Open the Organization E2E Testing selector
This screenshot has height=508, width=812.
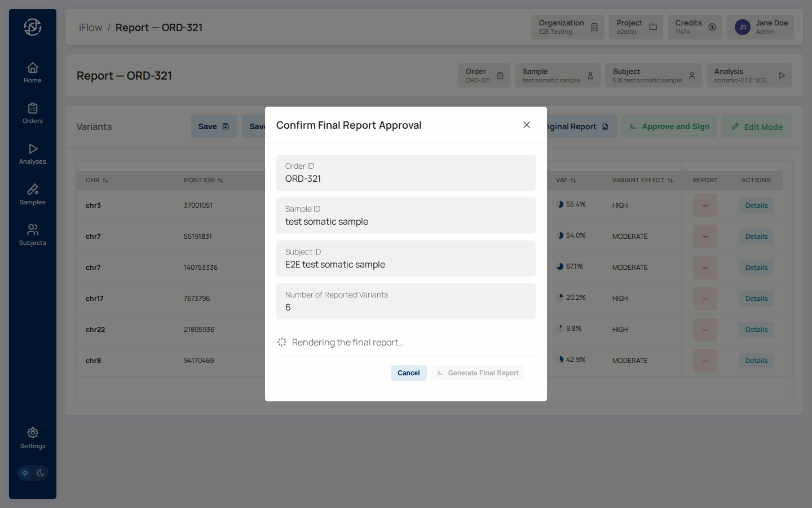[567, 27]
